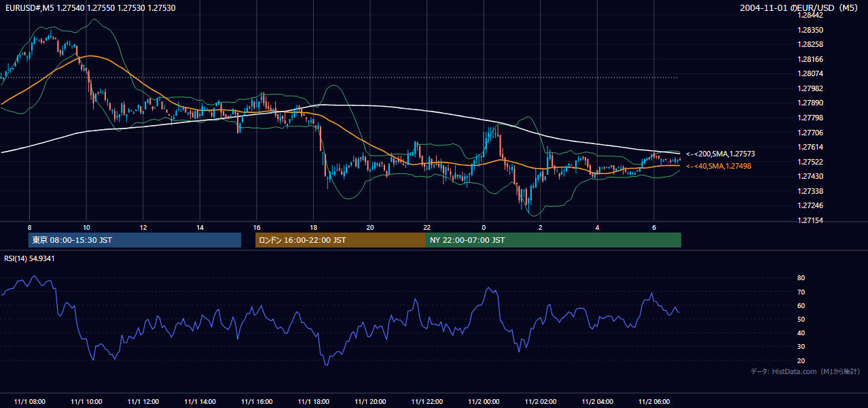Click the 11/2 02:00 bottom time label
The image size is (868, 408).
tap(540, 402)
